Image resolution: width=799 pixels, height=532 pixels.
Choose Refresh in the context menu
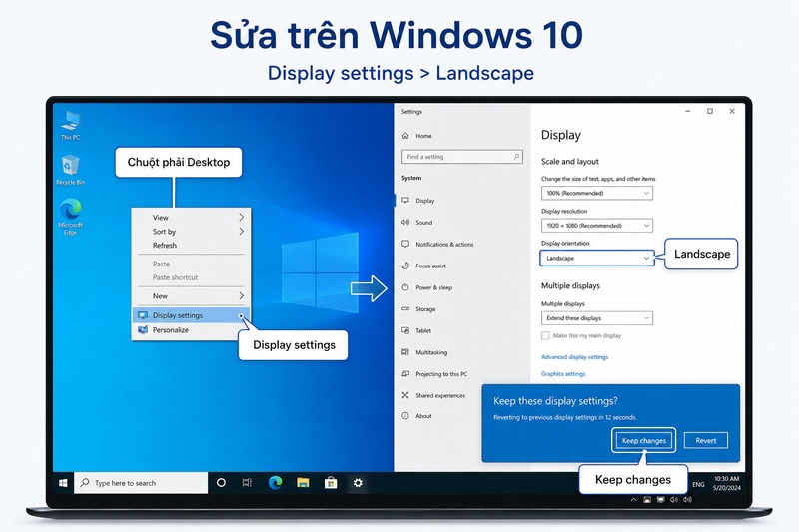click(191, 246)
